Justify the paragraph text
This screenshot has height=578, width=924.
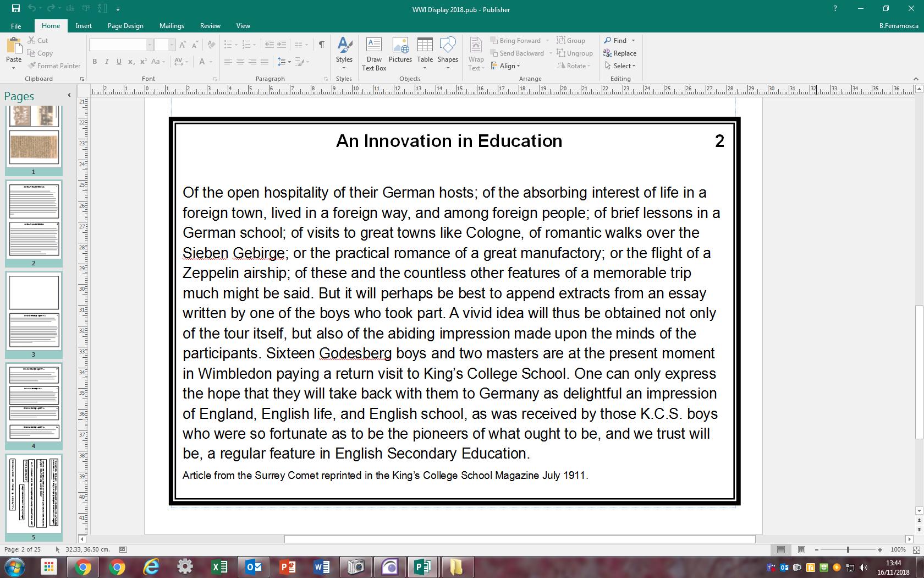(x=264, y=62)
